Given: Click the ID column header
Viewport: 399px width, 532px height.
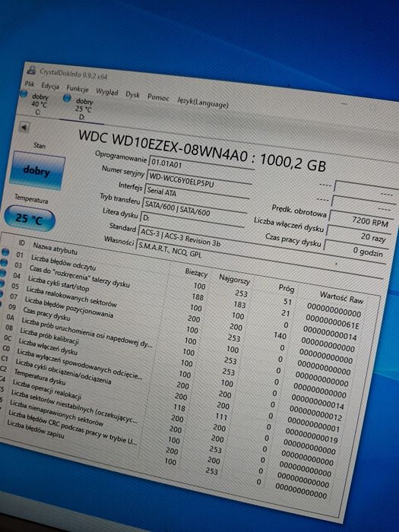Looking at the screenshot, I should (21, 242).
